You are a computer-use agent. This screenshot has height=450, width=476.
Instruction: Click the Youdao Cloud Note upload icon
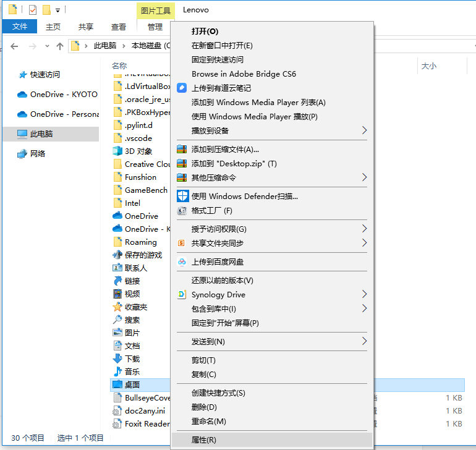coord(182,88)
